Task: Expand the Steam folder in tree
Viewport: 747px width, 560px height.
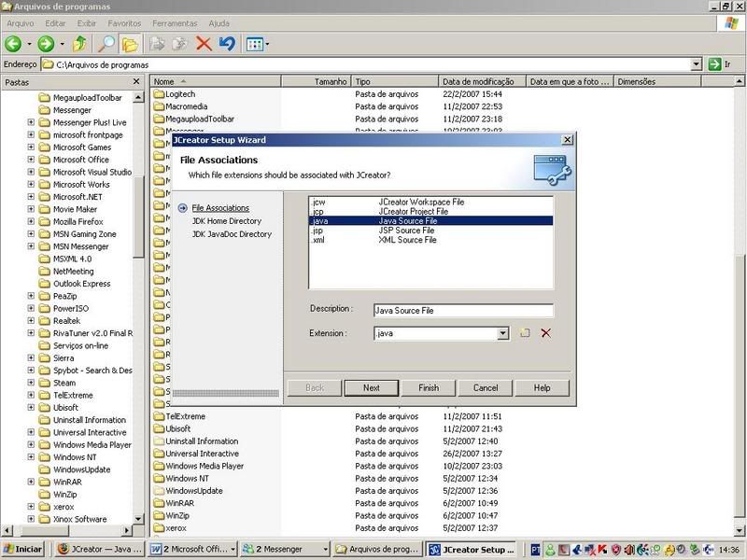Action: coord(31,383)
